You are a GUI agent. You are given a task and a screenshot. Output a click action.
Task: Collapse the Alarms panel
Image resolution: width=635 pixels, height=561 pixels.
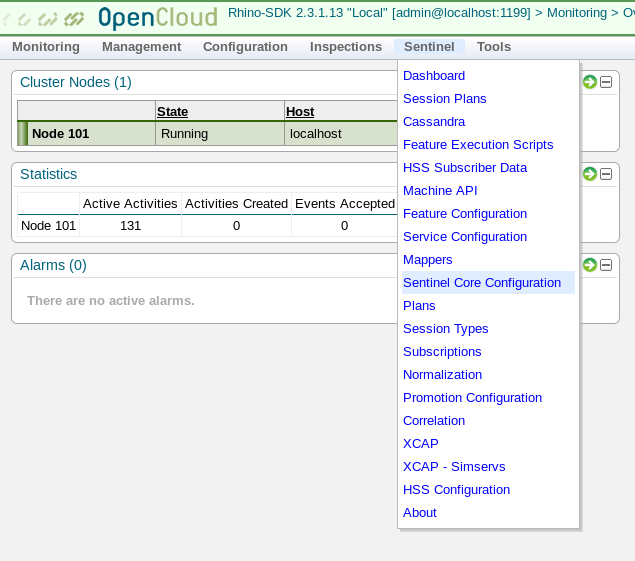tap(606, 265)
